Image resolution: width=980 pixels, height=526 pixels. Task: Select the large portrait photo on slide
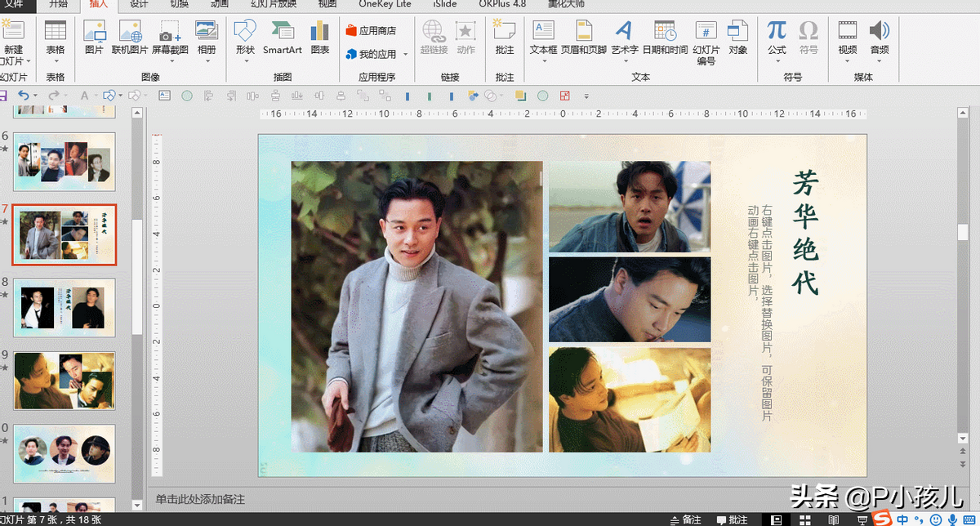[416, 306]
